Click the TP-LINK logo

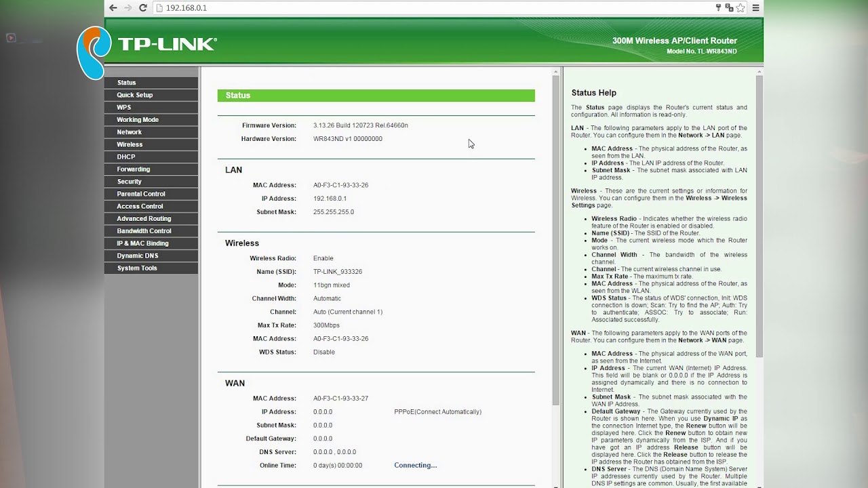point(167,44)
